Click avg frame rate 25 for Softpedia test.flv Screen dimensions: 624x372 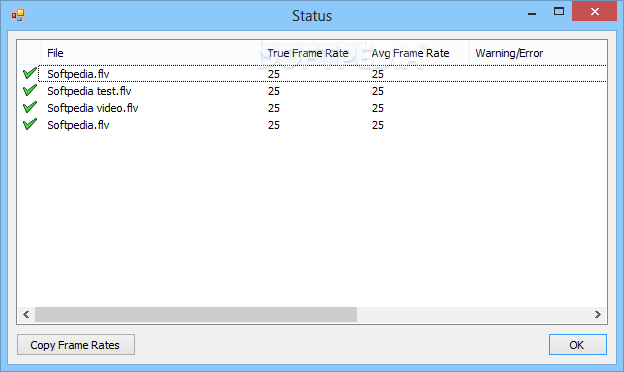pyautogui.click(x=378, y=91)
